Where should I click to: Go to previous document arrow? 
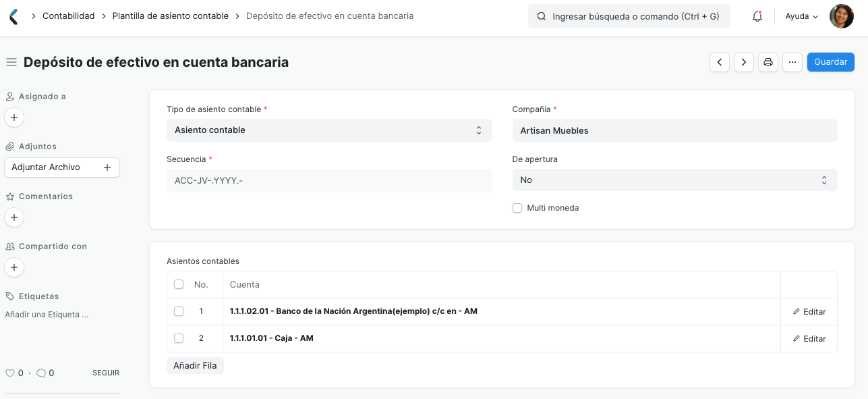coord(720,62)
